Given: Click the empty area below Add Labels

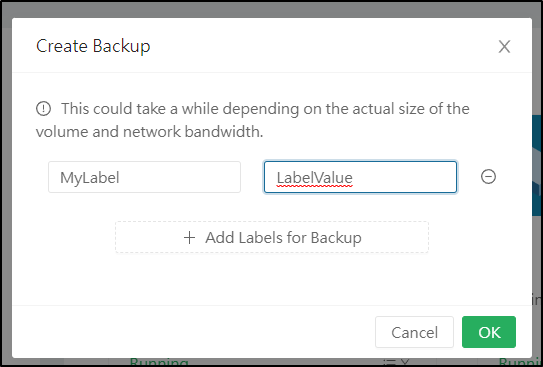Looking at the screenshot, I should click(272, 279).
